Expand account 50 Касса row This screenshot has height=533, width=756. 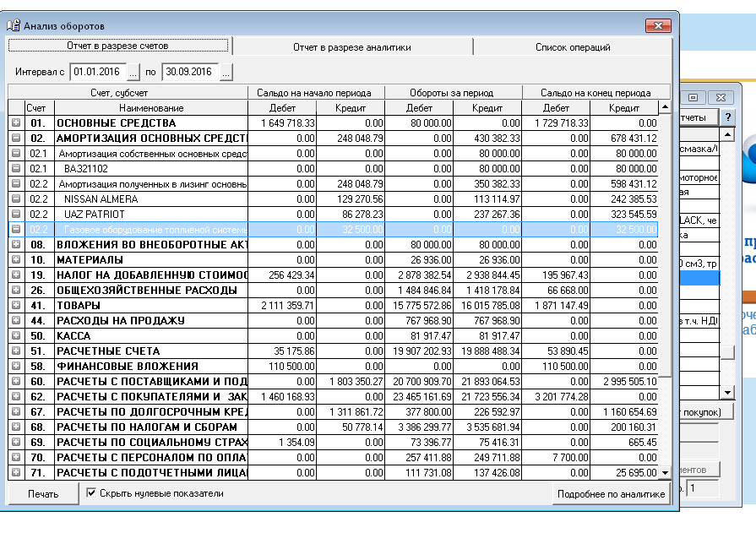[16, 336]
